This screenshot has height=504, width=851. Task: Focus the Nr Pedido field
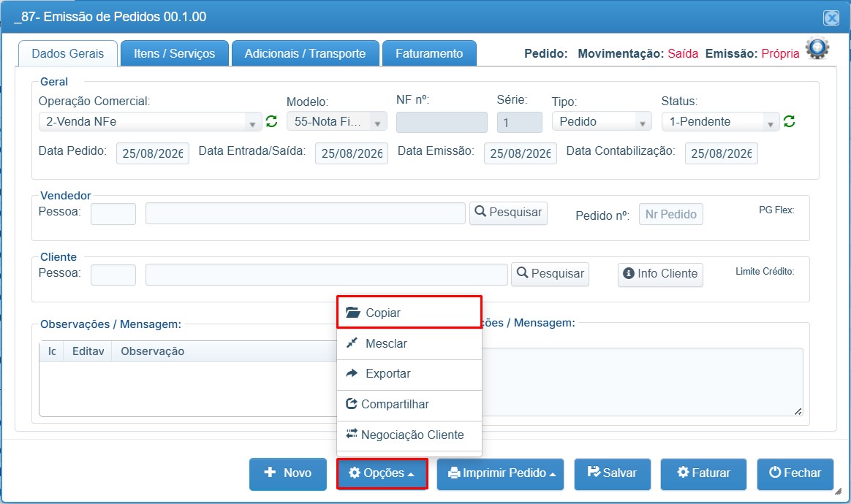coord(671,214)
